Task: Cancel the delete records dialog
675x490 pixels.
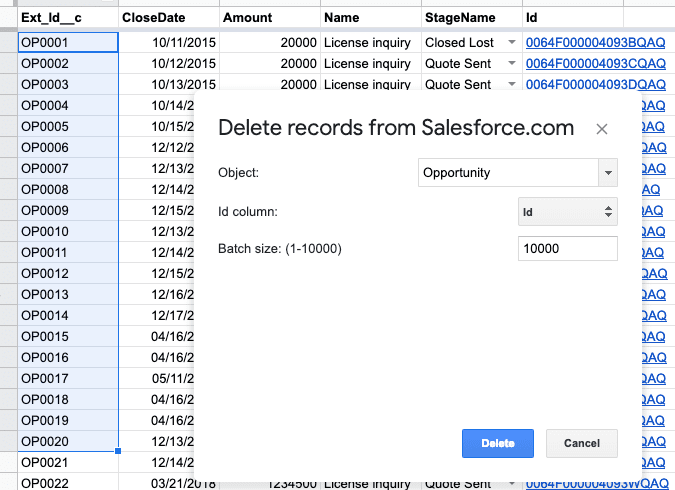Action: click(582, 443)
